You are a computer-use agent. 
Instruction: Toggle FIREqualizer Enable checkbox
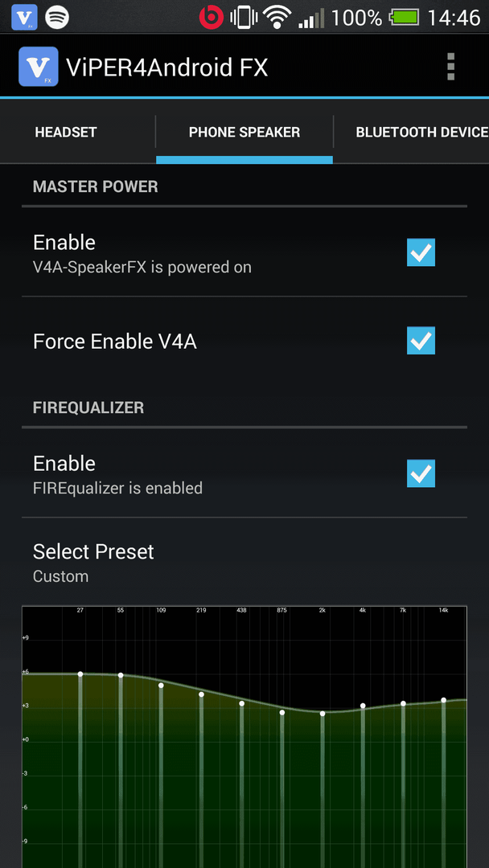(x=421, y=473)
